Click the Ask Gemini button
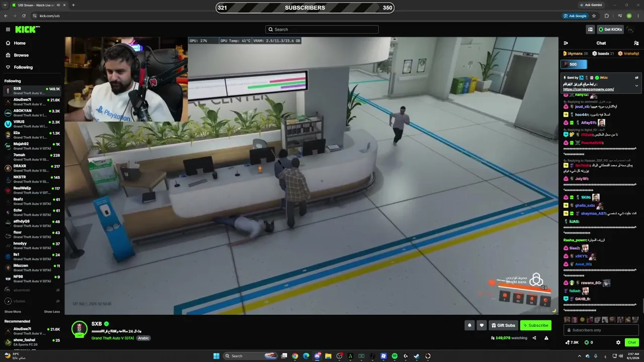The width and height of the screenshot is (644, 362). coord(591,5)
